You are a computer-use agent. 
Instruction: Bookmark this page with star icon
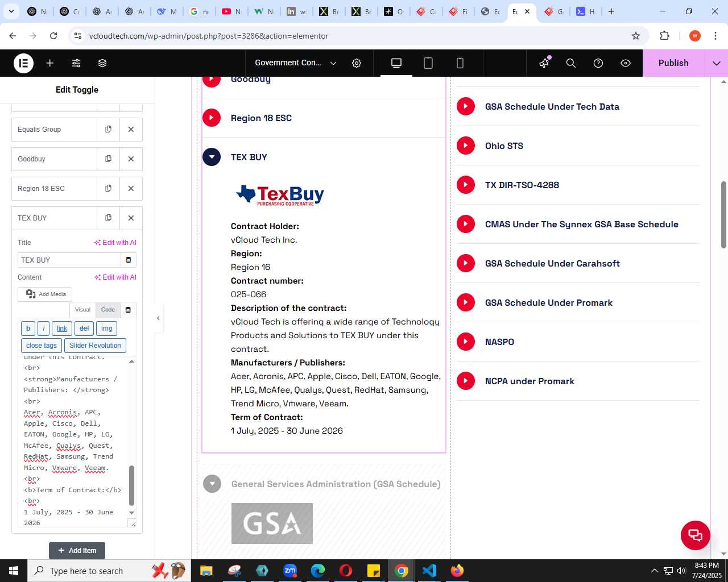pyautogui.click(x=636, y=36)
